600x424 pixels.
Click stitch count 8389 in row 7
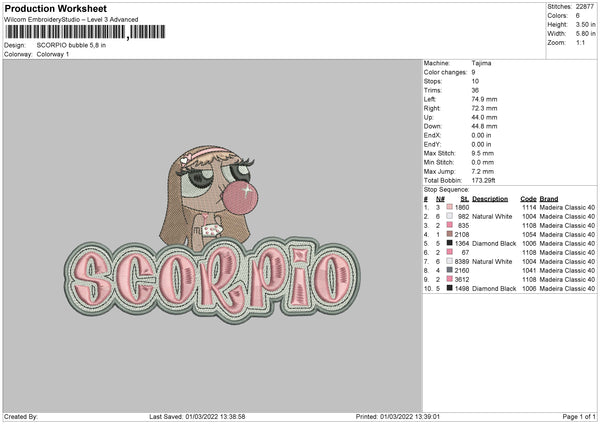pos(462,261)
